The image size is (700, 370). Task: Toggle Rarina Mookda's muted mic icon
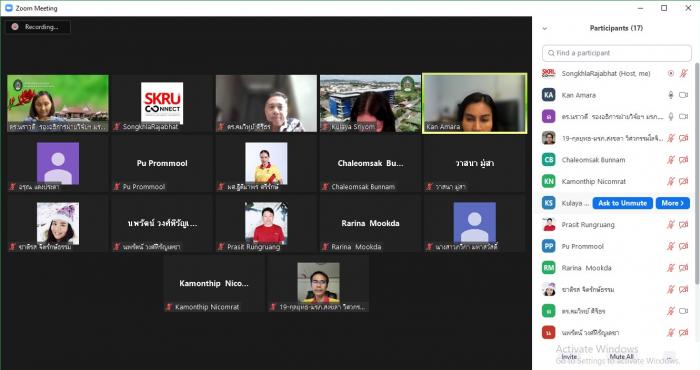(671, 268)
